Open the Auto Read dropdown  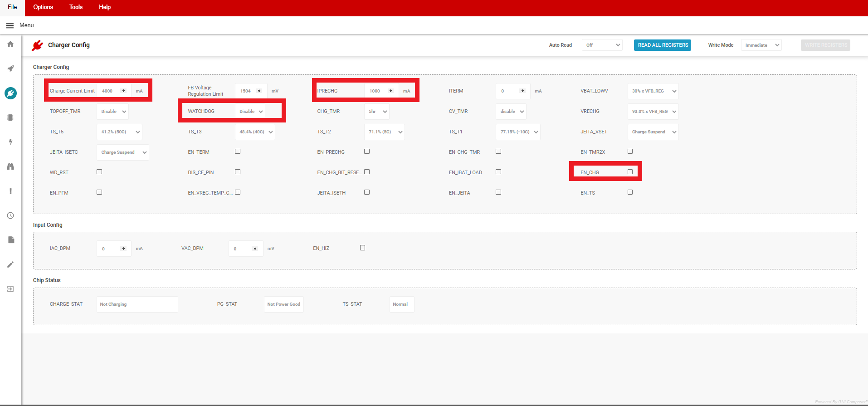click(x=602, y=45)
